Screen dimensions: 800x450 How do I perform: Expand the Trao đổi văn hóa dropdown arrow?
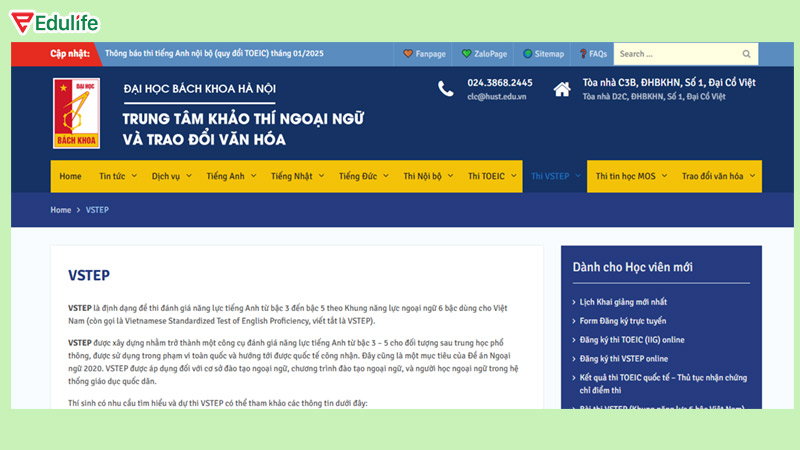(x=753, y=176)
